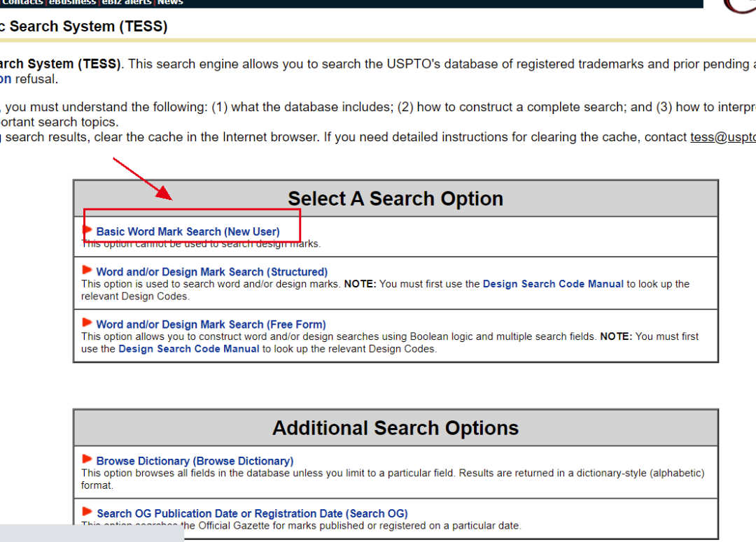Click the USPTO logo at top right
The width and height of the screenshot is (756, 542).
pyautogui.click(x=738, y=6)
